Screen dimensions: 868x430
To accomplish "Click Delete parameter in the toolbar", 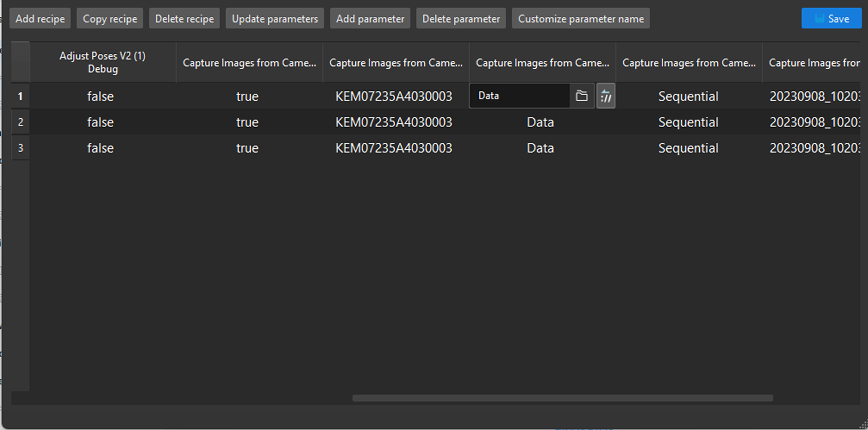I will 461,18.
